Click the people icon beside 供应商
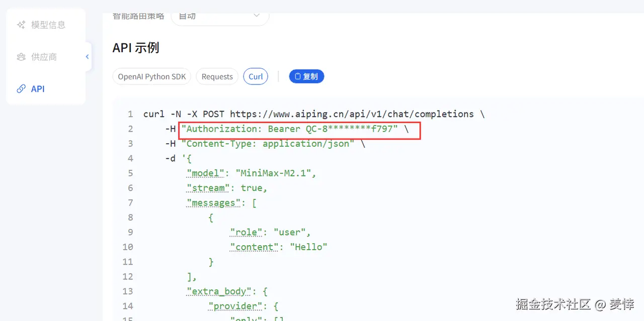Viewport: 644px width, 321px height. [21, 57]
